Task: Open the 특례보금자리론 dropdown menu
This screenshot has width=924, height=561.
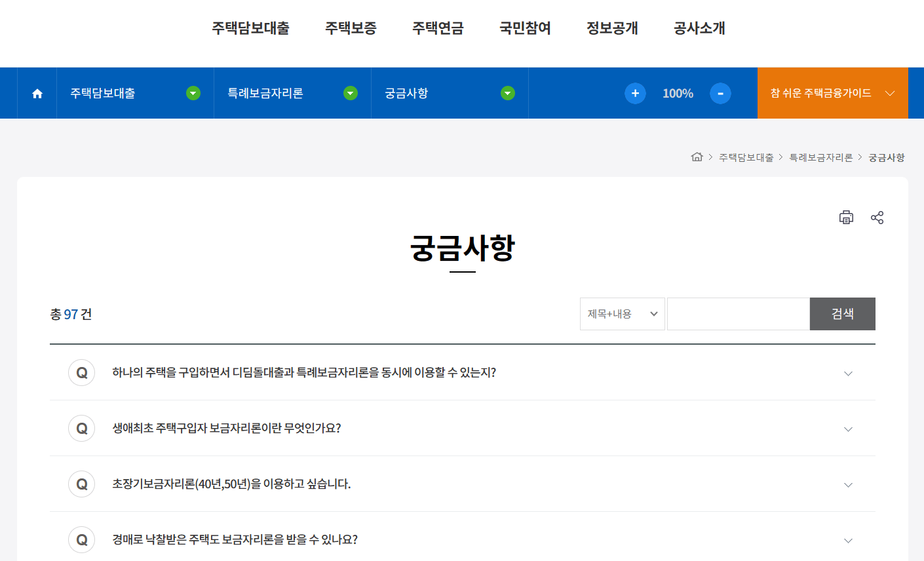Action: (350, 93)
